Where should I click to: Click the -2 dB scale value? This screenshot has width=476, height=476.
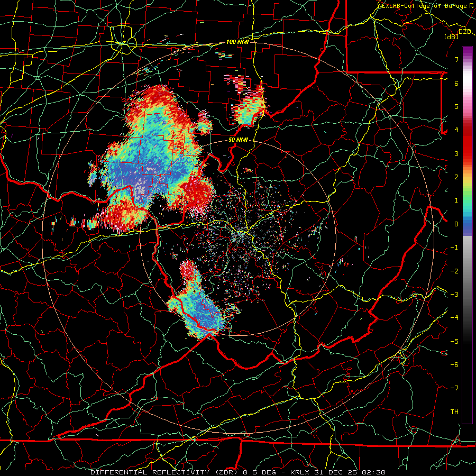point(454,271)
